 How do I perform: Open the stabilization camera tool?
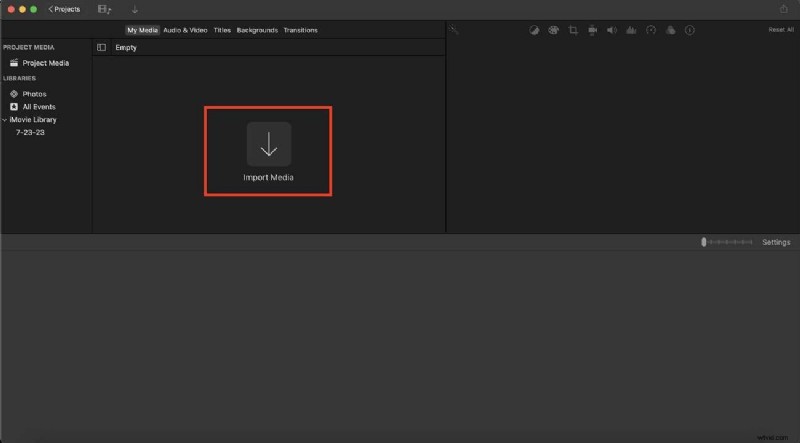592,30
